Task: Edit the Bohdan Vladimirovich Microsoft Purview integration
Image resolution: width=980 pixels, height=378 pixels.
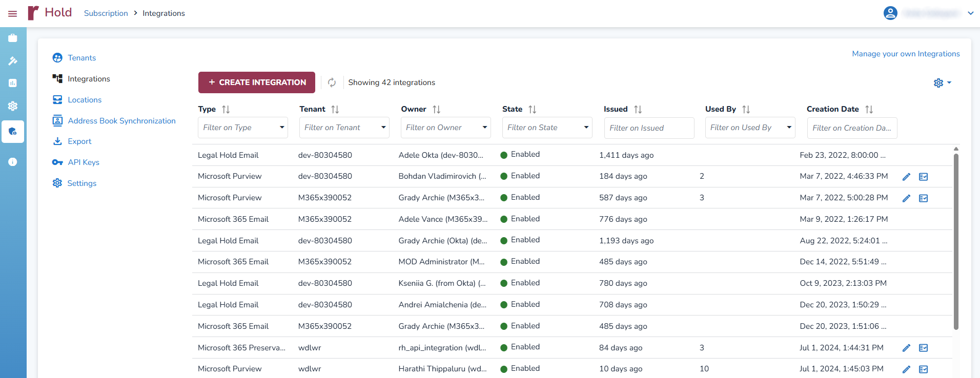Action: [x=906, y=177]
